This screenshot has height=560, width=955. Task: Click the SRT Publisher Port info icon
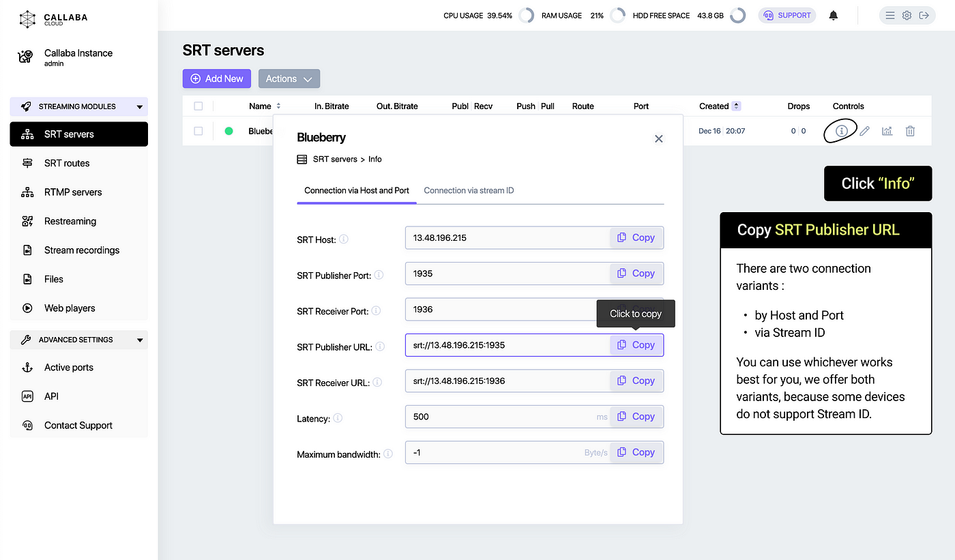click(379, 275)
